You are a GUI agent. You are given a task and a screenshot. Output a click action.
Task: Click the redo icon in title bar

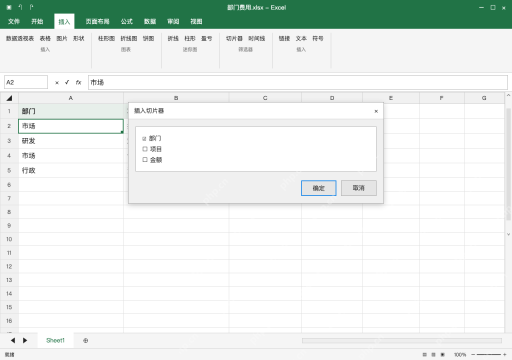click(x=31, y=7)
